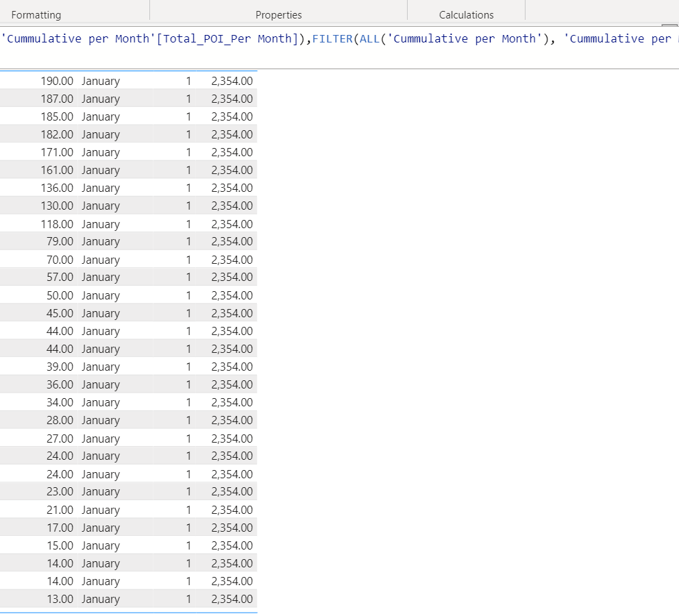Select the 57.00 cell

click(x=60, y=277)
